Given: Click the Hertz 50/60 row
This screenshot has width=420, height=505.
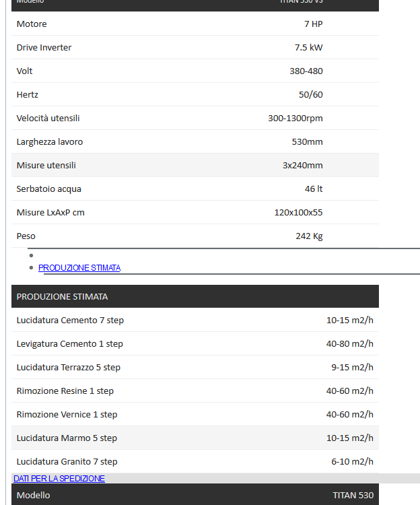Looking at the screenshot, I should (x=195, y=94).
